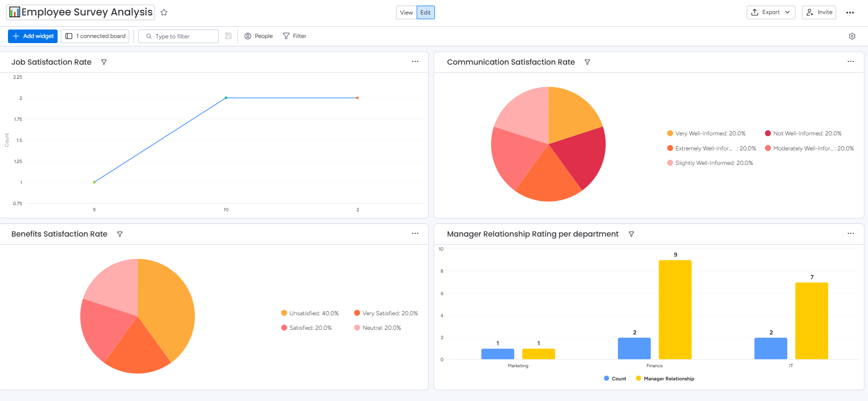Click filter icon on Benefits Satisfaction Rate widget

tap(120, 234)
